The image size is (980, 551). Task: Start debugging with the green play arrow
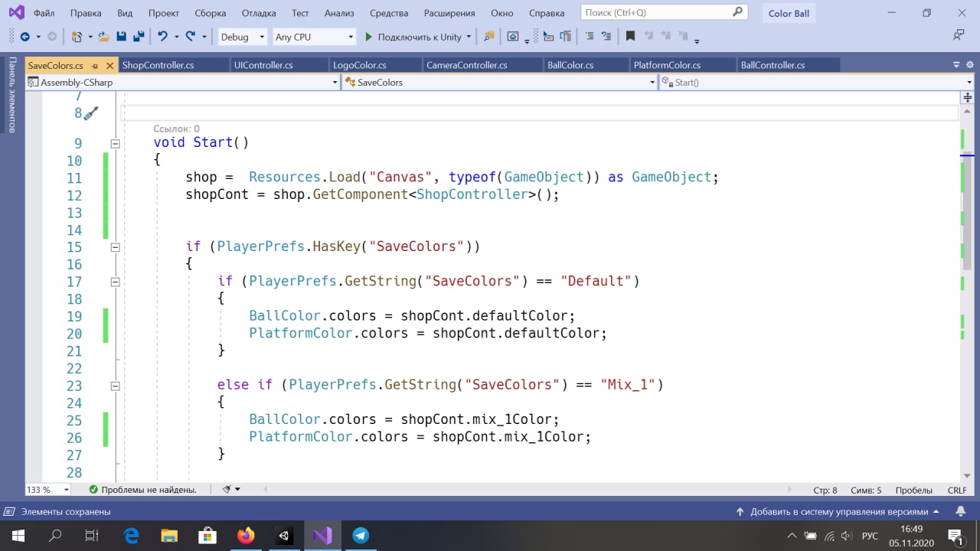pos(368,37)
